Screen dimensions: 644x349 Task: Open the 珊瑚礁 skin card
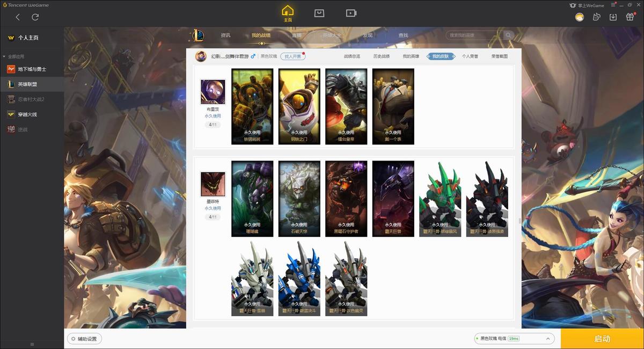[252, 199]
